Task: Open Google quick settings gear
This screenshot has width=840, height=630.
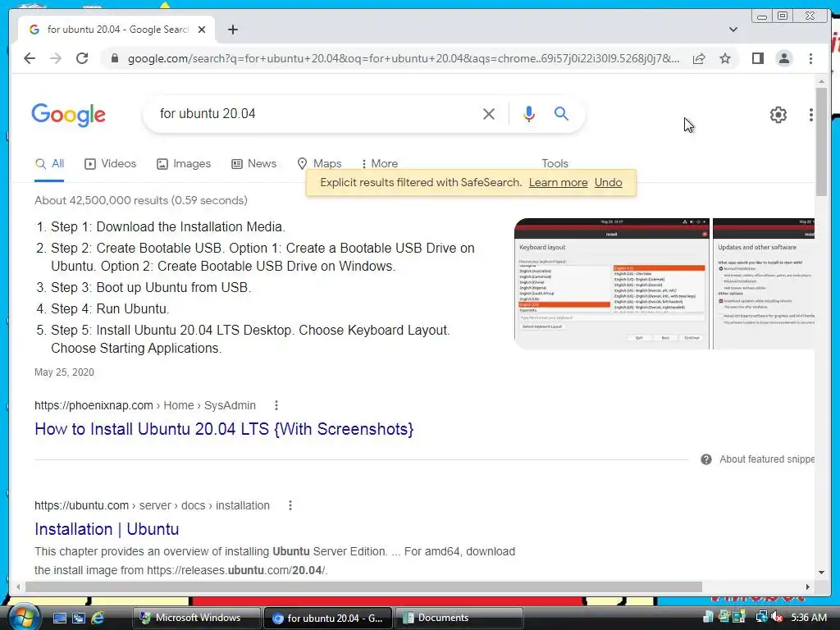Action: click(778, 114)
